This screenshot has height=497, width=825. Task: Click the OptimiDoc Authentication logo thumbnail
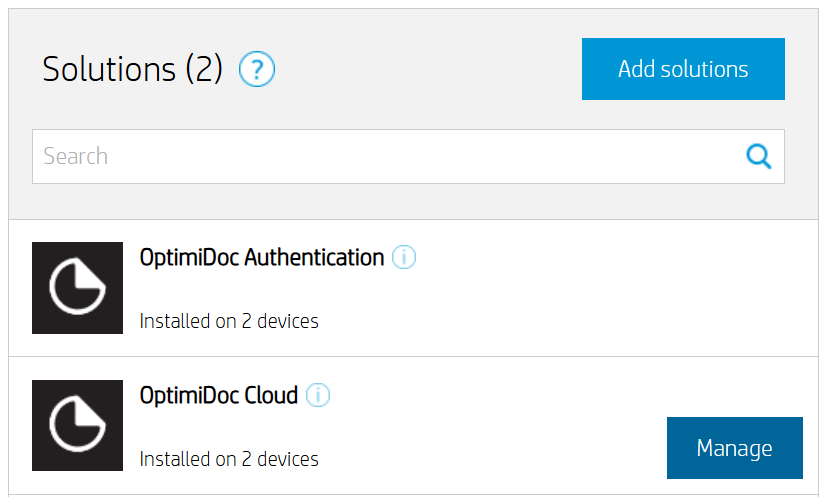(x=77, y=288)
